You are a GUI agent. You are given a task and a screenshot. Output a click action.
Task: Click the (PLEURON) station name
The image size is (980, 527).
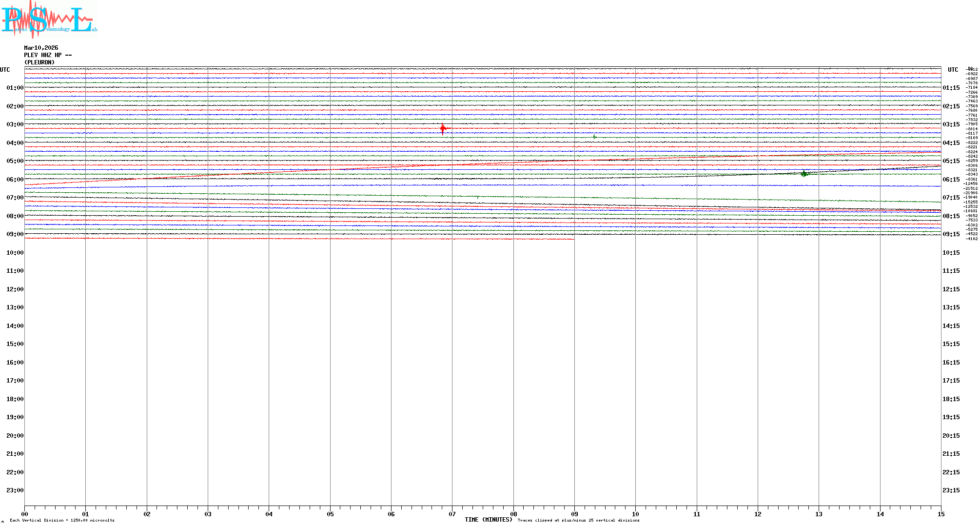39,62
